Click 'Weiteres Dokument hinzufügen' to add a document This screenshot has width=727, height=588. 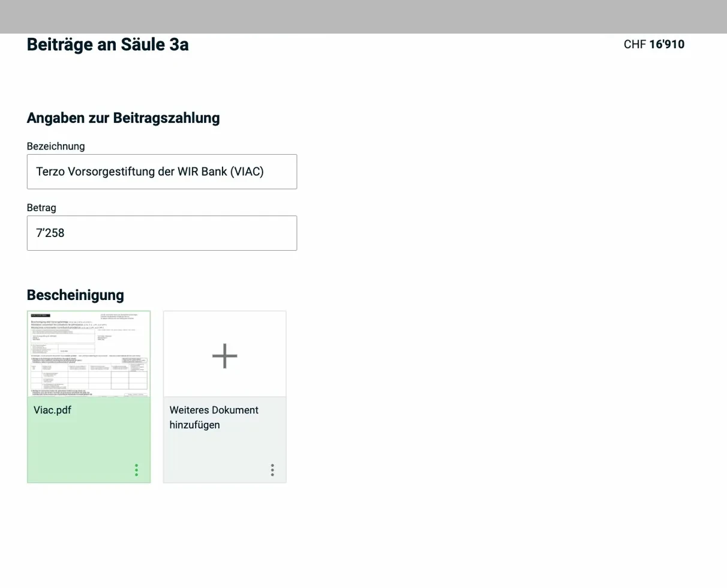pyautogui.click(x=214, y=417)
